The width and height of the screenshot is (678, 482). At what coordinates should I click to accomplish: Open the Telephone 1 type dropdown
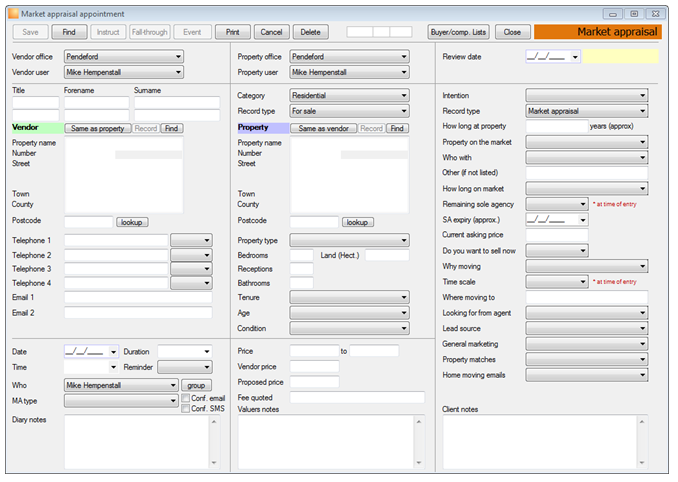pos(191,240)
